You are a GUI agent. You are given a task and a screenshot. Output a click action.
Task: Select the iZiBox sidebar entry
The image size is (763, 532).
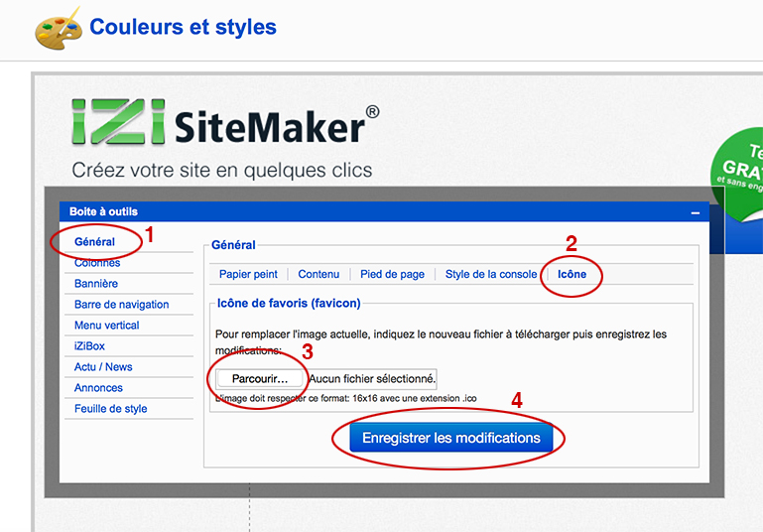click(x=89, y=346)
